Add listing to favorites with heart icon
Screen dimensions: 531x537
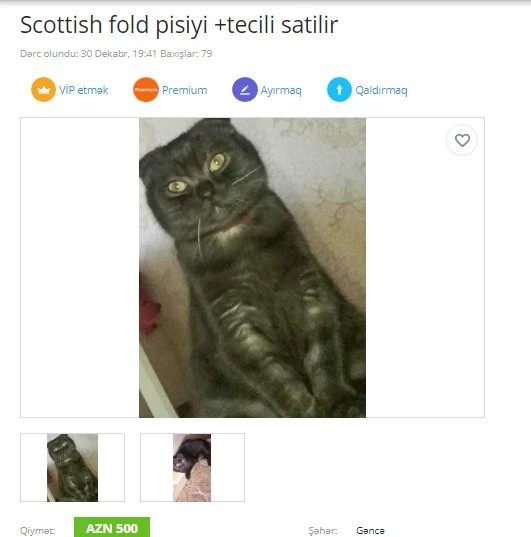click(462, 140)
